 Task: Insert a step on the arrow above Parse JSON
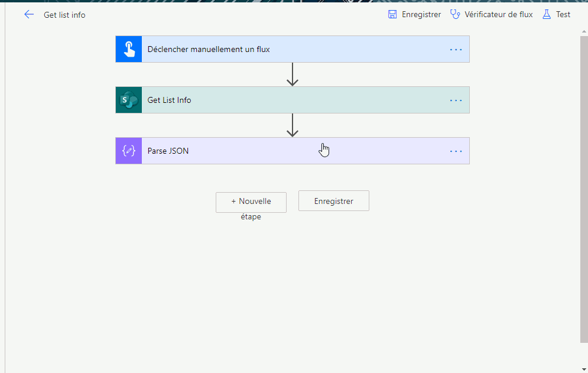tap(293, 125)
